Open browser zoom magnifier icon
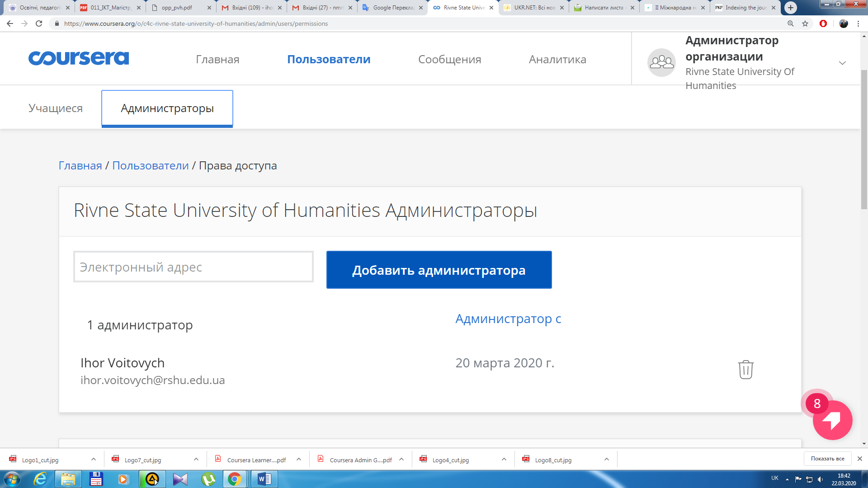Screen dimensions: 868x488 point(791,23)
